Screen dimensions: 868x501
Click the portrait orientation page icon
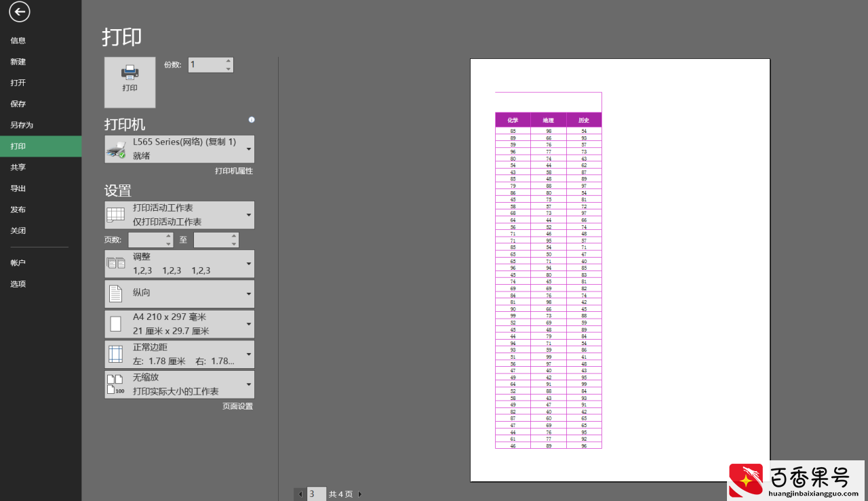[x=116, y=294]
